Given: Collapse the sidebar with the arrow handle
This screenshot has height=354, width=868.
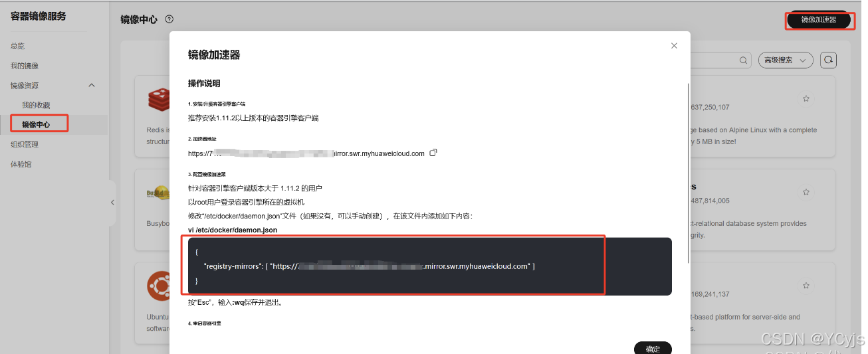Looking at the screenshot, I should pos(112,203).
